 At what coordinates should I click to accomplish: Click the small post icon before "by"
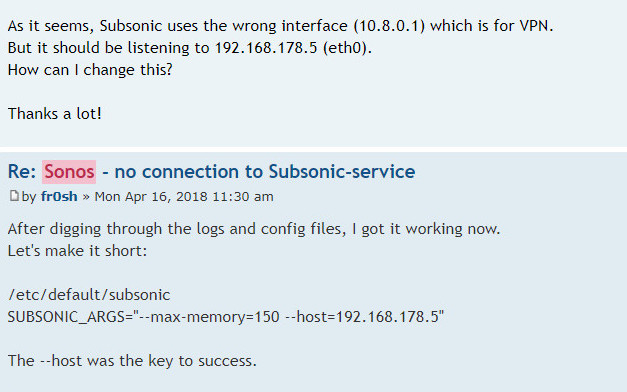point(14,196)
